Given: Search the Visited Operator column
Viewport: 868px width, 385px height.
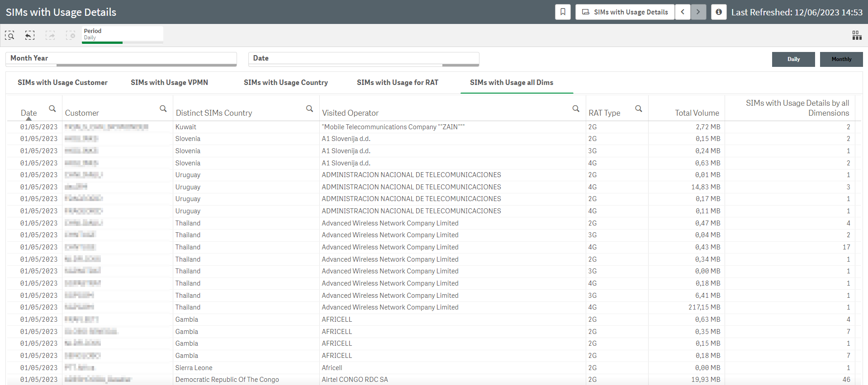Looking at the screenshot, I should point(576,108).
